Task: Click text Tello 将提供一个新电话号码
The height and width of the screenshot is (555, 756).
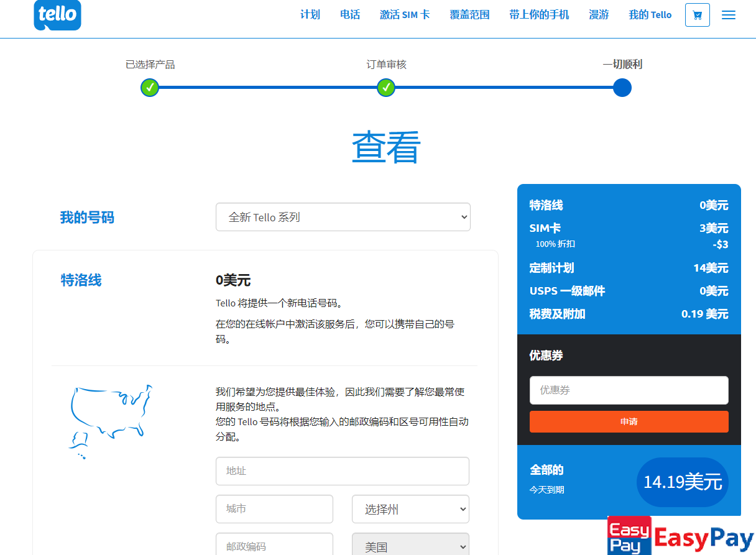Action: tap(280, 303)
